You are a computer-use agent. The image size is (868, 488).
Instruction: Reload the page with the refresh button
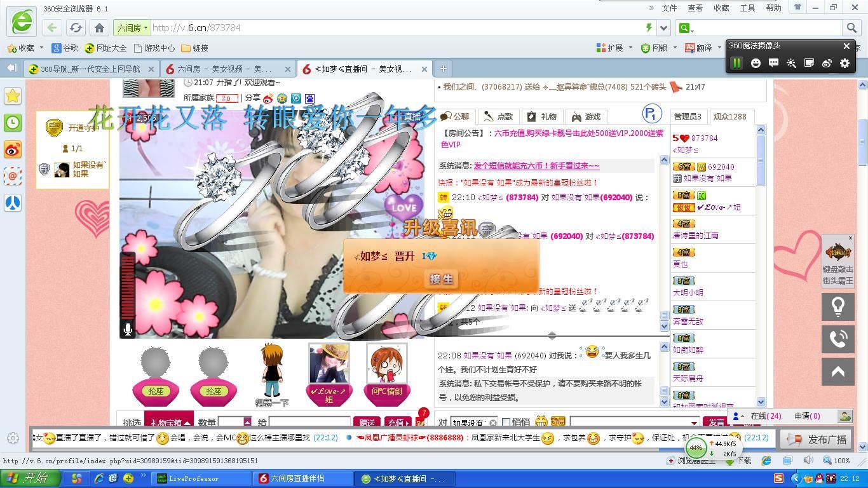click(76, 28)
